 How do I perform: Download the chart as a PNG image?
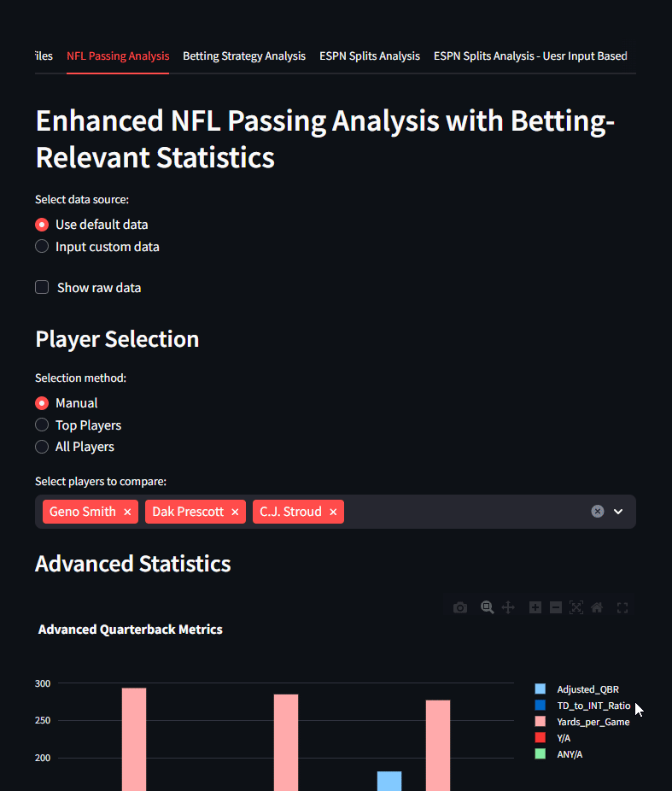tap(459, 607)
